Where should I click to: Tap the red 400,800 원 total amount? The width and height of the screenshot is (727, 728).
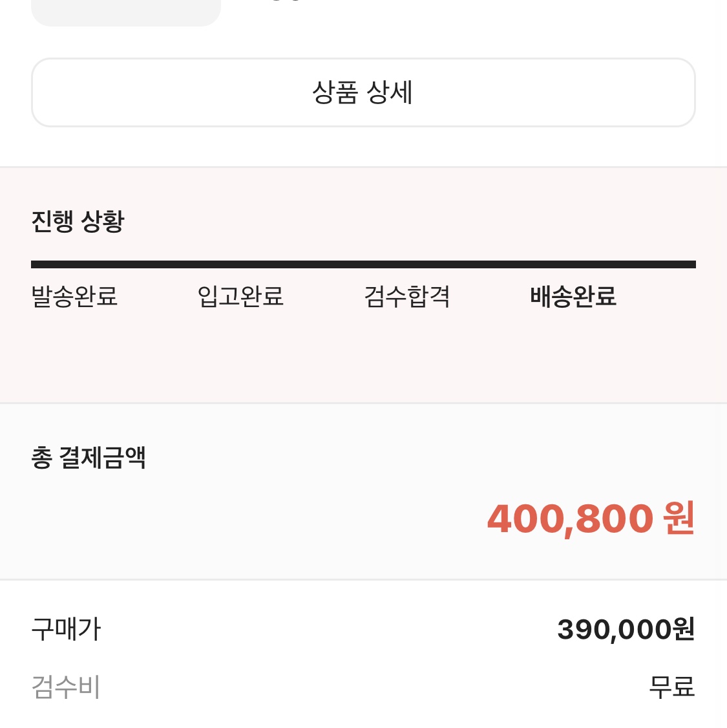(591, 519)
